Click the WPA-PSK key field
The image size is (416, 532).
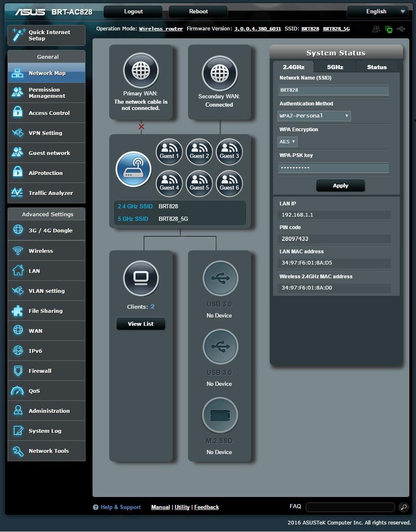[333, 167]
